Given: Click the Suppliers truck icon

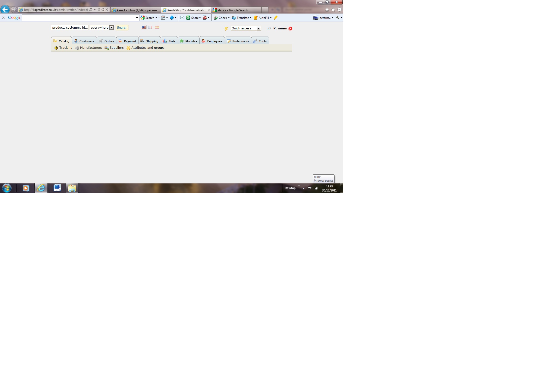Looking at the screenshot, I should click(107, 48).
